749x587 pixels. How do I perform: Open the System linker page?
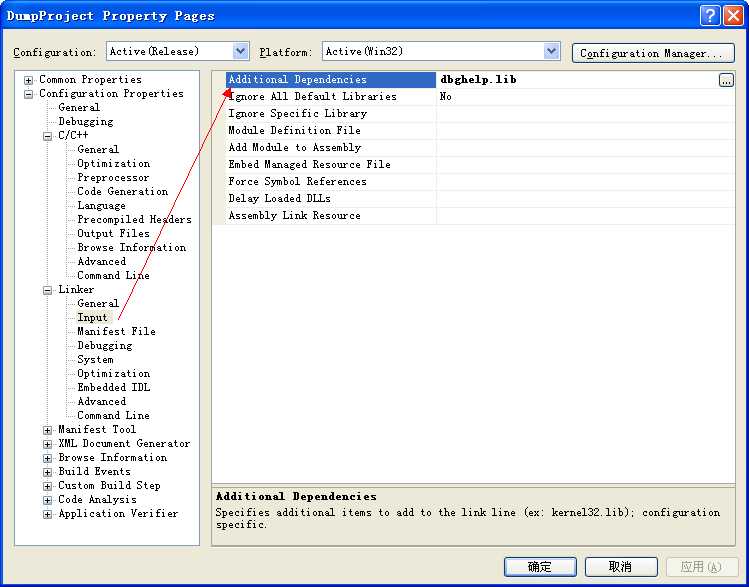pos(96,360)
